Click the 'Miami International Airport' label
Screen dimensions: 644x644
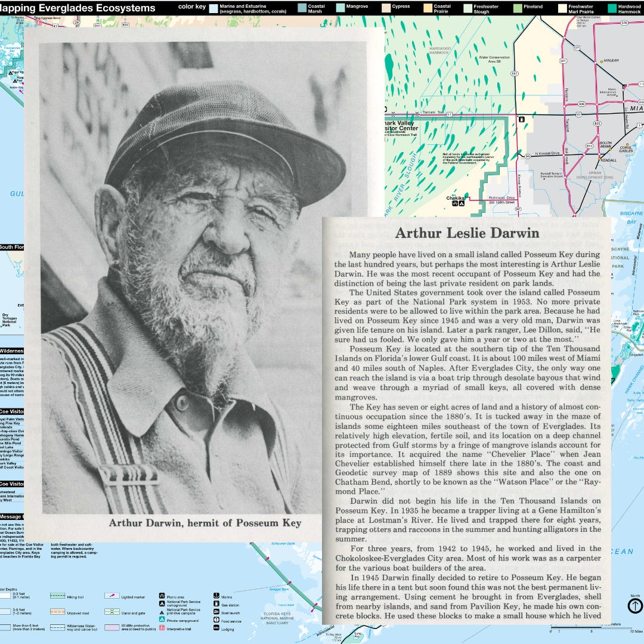[608, 92]
